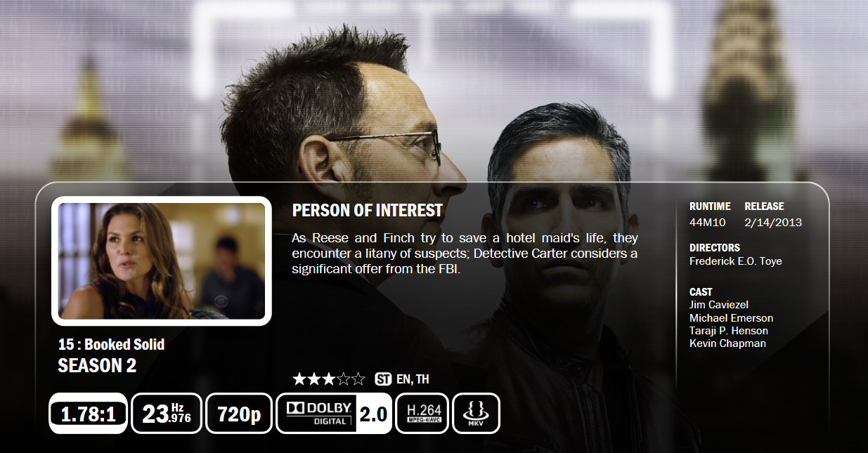Click the ST subtitle icon

pyautogui.click(x=383, y=379)
